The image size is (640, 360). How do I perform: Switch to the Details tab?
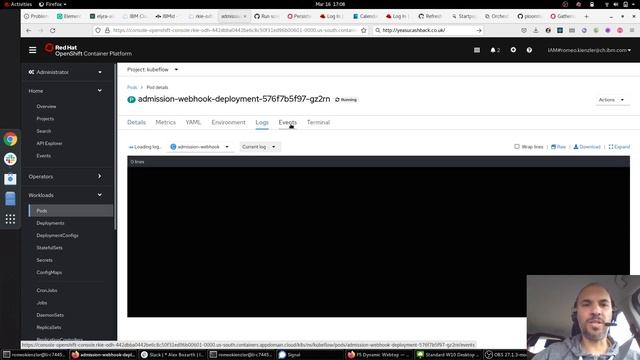(136, 122)
